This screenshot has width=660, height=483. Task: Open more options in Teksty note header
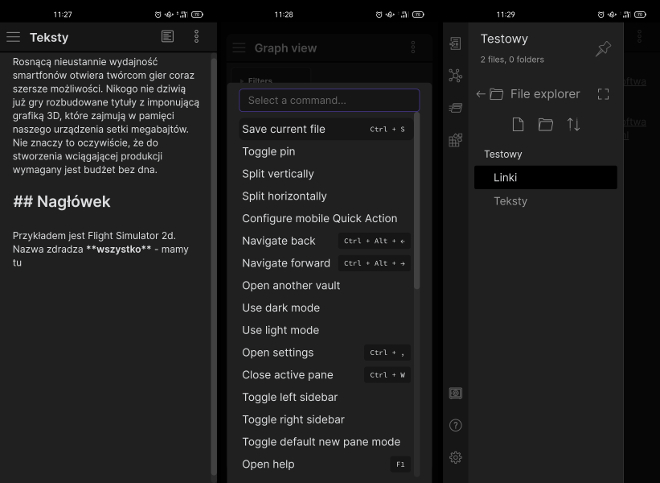tap(196, 37)
